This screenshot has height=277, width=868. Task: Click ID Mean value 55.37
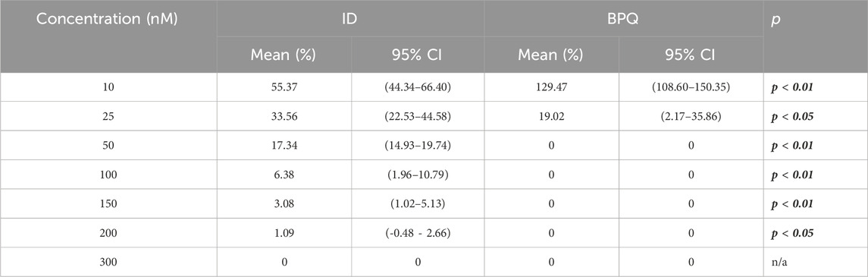click(284, 87)
